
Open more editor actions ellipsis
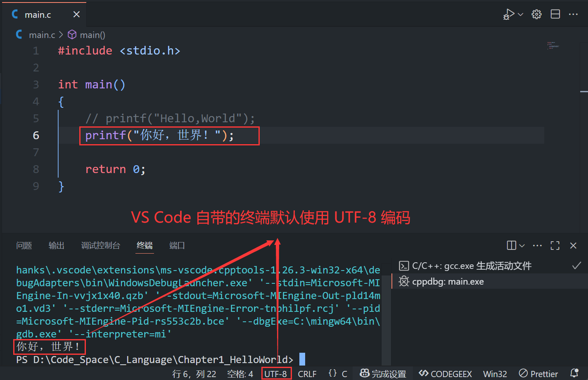click(574, 14)
